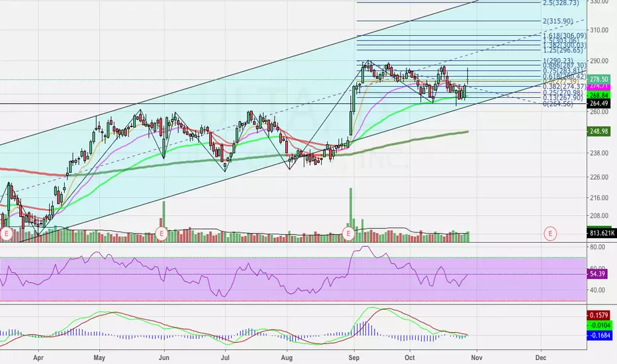Open the earnings marker above the June label
The width and height of the screenshot is (617, 364).
click(x=162, y=234)
